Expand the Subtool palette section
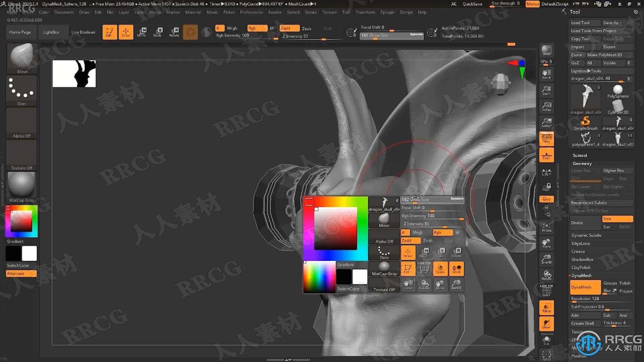The width and height of the screenshot is (644, 362). point(580,156)
